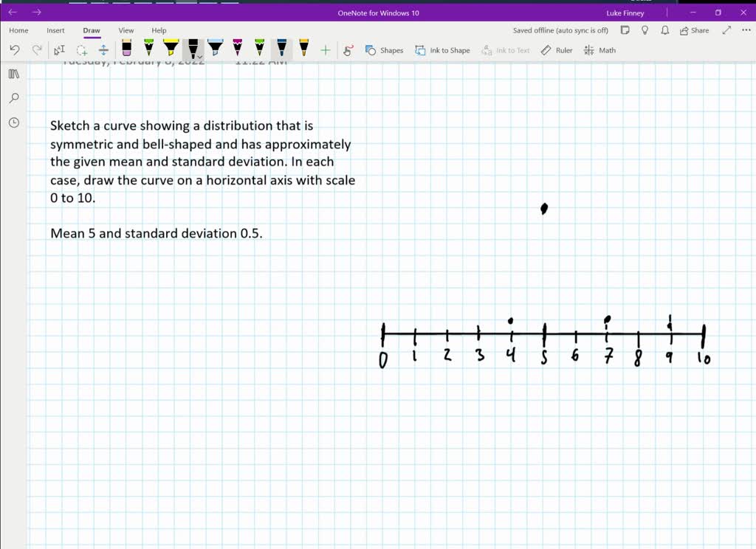Screen dimensions: 756x549
Task: Open the Math assistant
Action: [599, 50]
